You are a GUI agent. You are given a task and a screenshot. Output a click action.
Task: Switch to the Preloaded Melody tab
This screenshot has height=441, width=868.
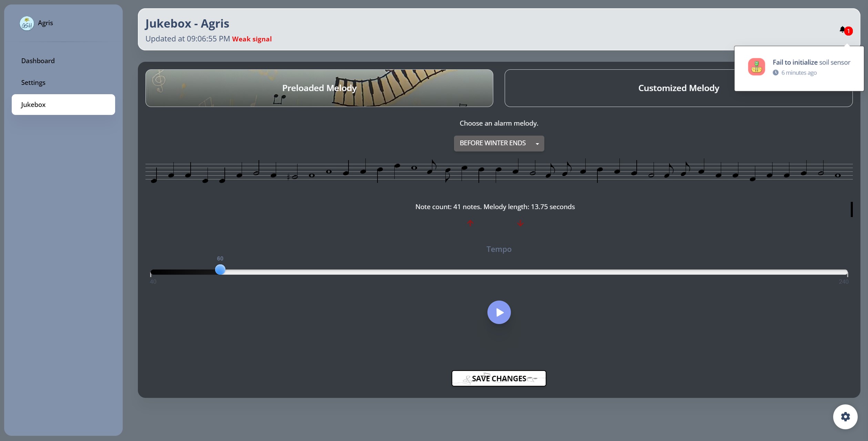pyautogui.click(x=319, y=88)
